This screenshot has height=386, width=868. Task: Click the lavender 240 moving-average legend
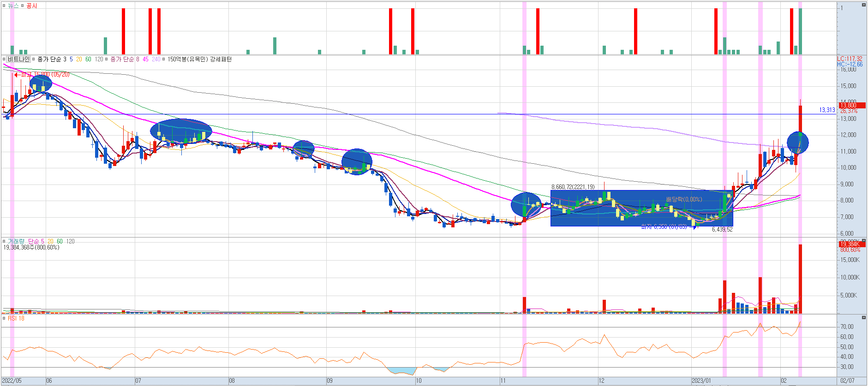(156, 59)
